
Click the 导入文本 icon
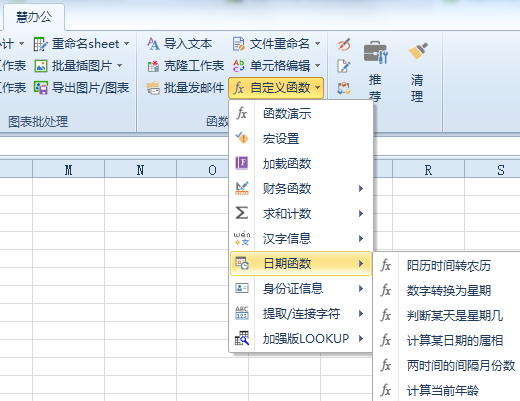coord(153,44)
